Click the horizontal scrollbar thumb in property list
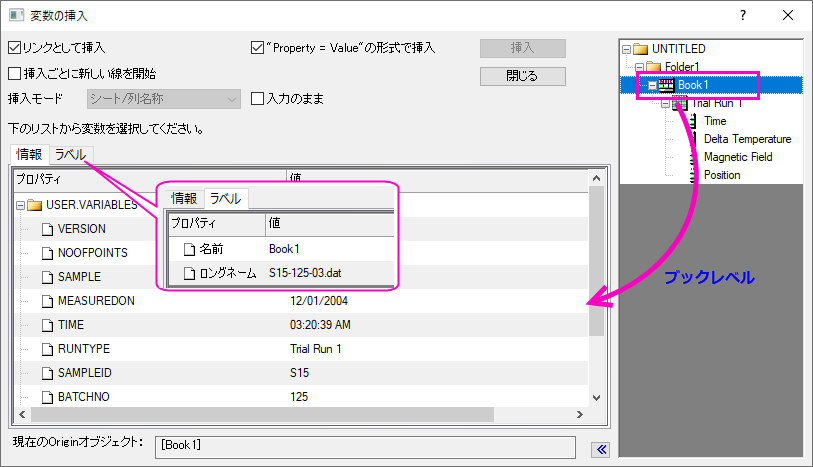813x467 pixels. click(x=262, y=414)
